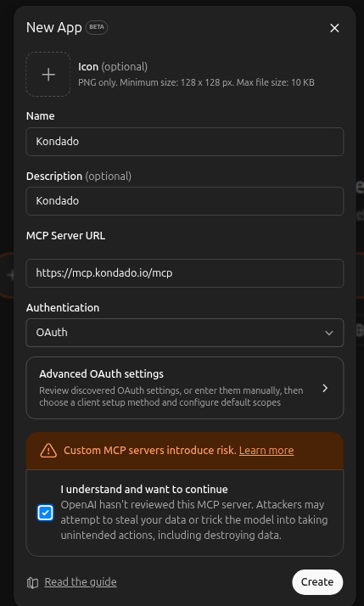Image resolution: width=364 pixels, height=606 pixels.
Task: Click the MCP Server URL label
Action: tap(65, 236)
